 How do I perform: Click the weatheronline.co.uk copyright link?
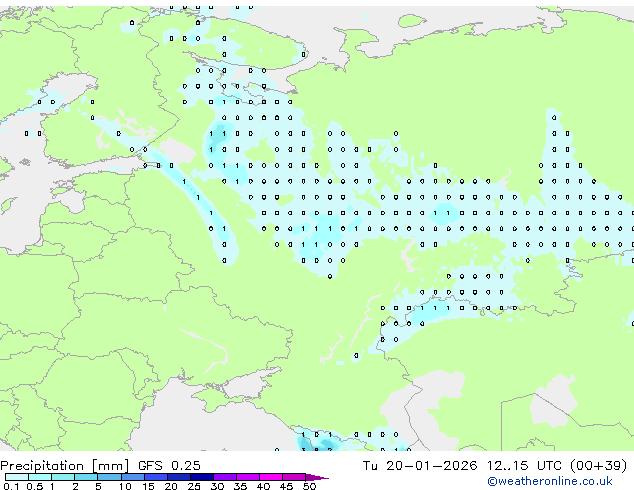pyautogui.click(x=550, y=481)
